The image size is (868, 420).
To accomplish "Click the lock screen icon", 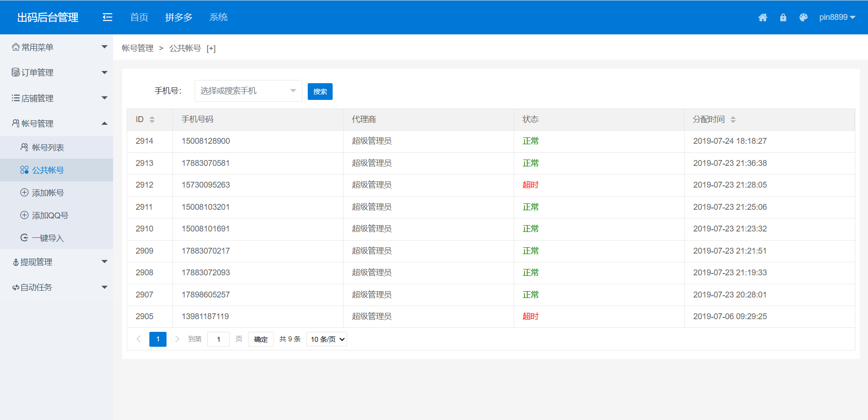I will [783, 17].
